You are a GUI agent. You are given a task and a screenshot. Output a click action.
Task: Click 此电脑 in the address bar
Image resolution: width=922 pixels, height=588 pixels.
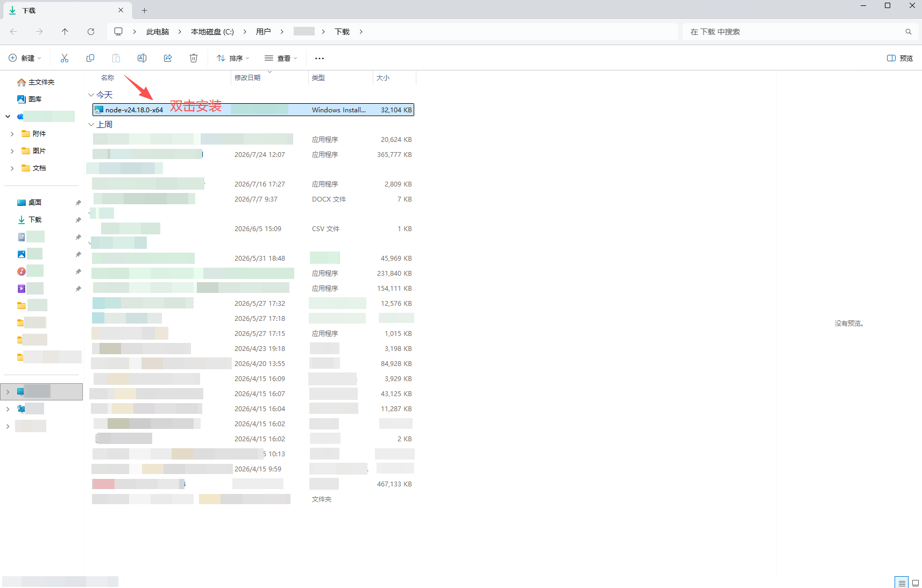tap(158, 32)
